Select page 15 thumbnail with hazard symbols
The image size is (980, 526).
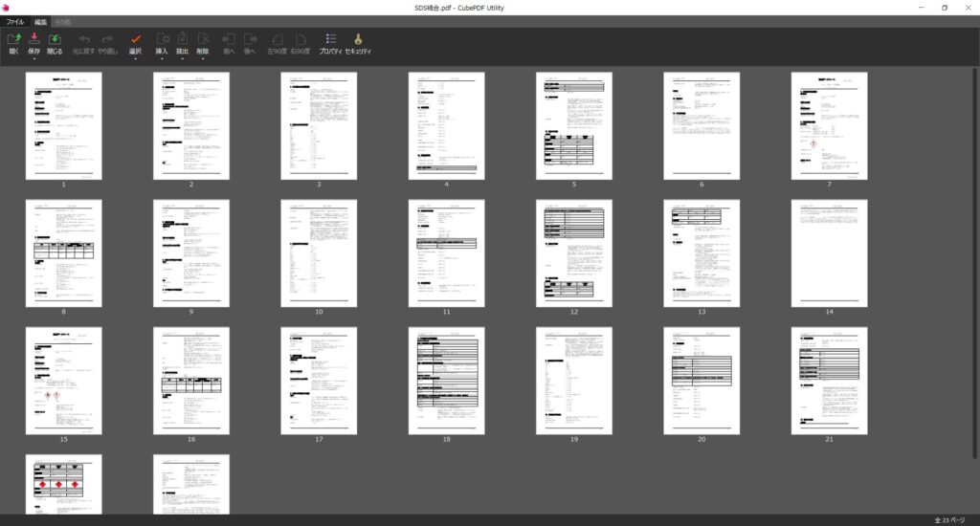click(63, 380)
